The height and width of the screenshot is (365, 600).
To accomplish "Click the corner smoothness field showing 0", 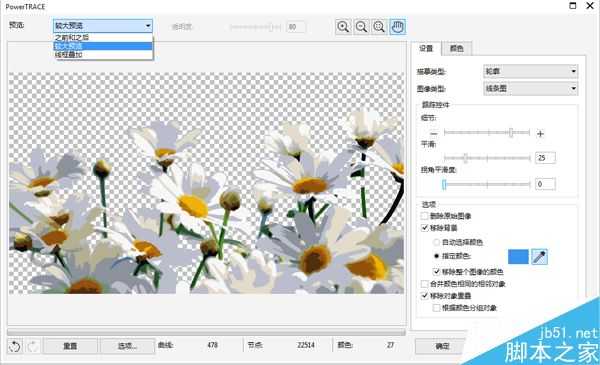I will [545, 184].
